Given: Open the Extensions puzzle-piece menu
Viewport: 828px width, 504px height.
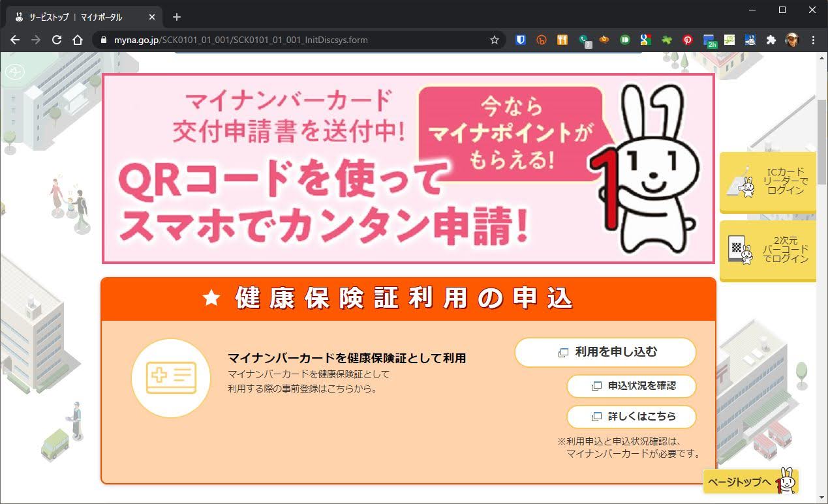Looking at the screenshot, I should pyautogui.click(x=771, y=40).
